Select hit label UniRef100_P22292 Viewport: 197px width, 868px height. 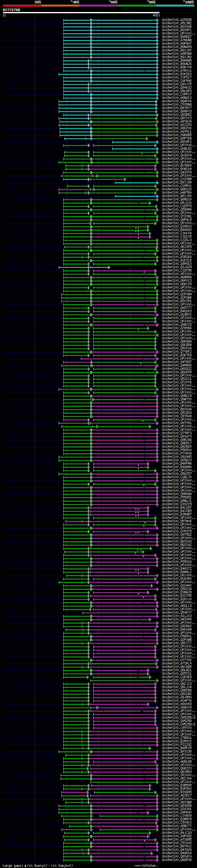(x=177, y=745)
